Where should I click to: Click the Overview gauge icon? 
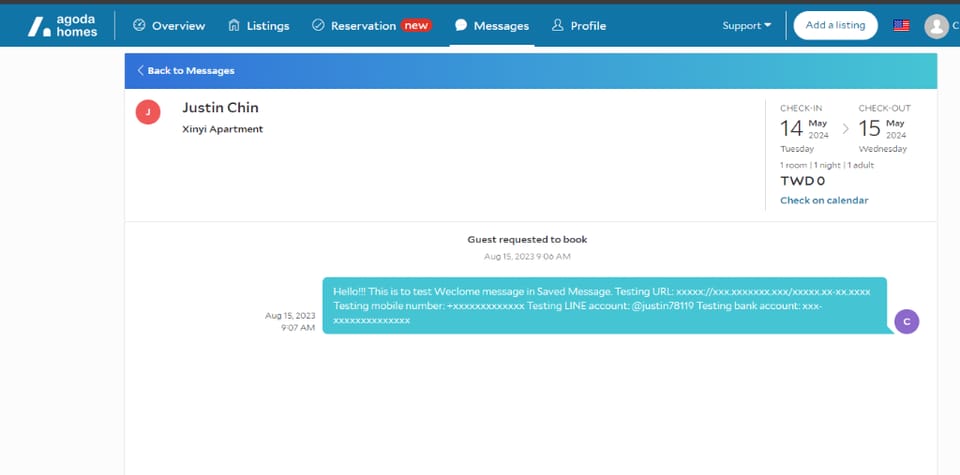(x=139, y=25)
